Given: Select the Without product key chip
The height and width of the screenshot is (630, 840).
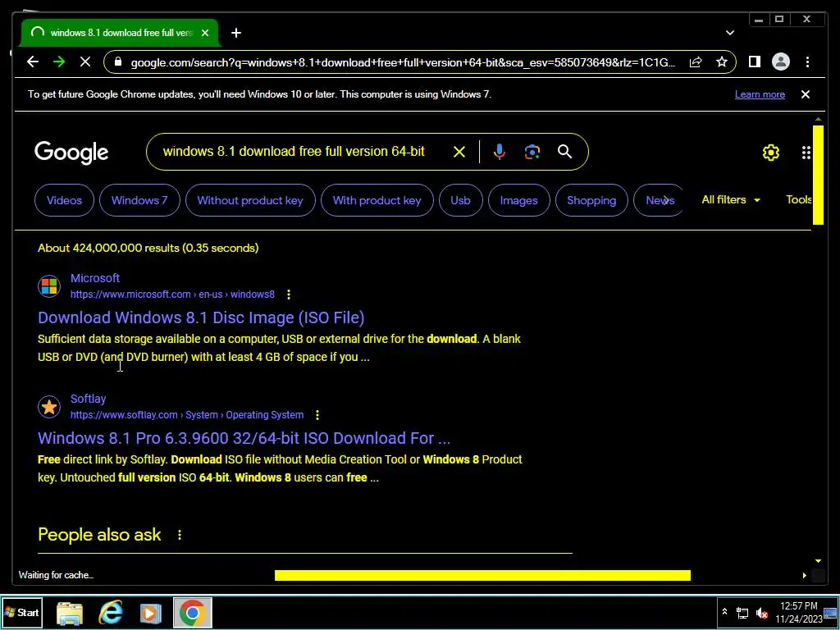Looking at the screenshot, I should pyautogui.click(x=250, y=200).
